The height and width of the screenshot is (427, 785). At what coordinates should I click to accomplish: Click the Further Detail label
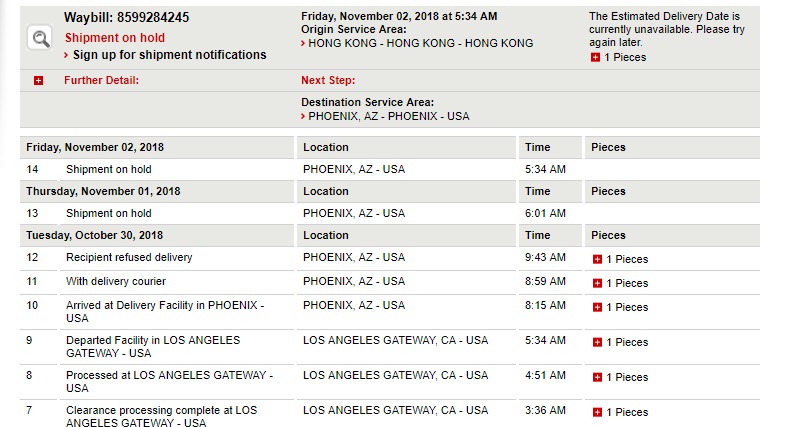[102, 80]
